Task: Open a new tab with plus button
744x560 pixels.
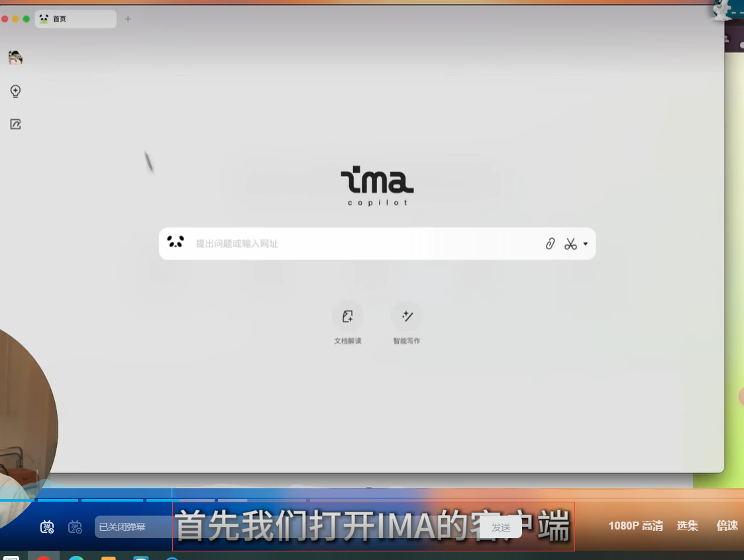Action: 128,19
